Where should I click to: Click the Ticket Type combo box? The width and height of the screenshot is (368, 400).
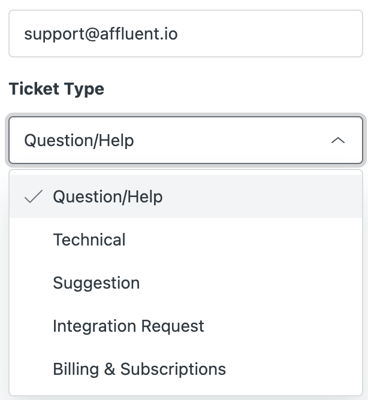pyautogui.click(x=186, y=140)
